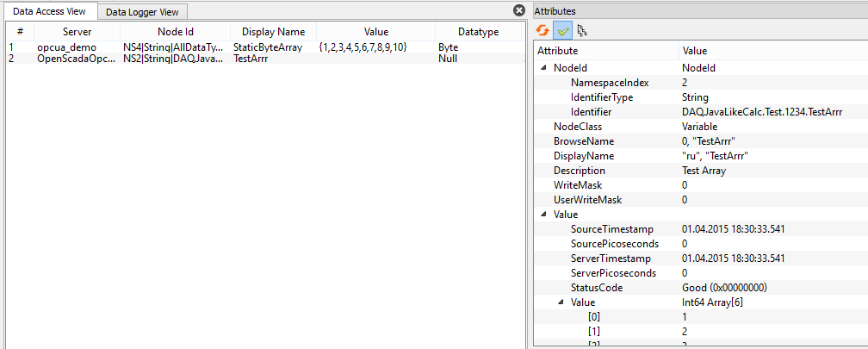Select the OpenScadaOpc server row
This screenshot has width=868, height=349.
76,59
